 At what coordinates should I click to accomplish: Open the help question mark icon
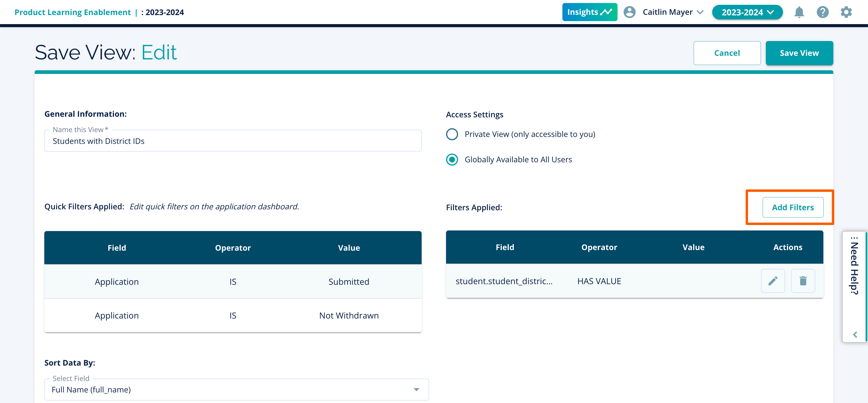(x=822, y=12)
